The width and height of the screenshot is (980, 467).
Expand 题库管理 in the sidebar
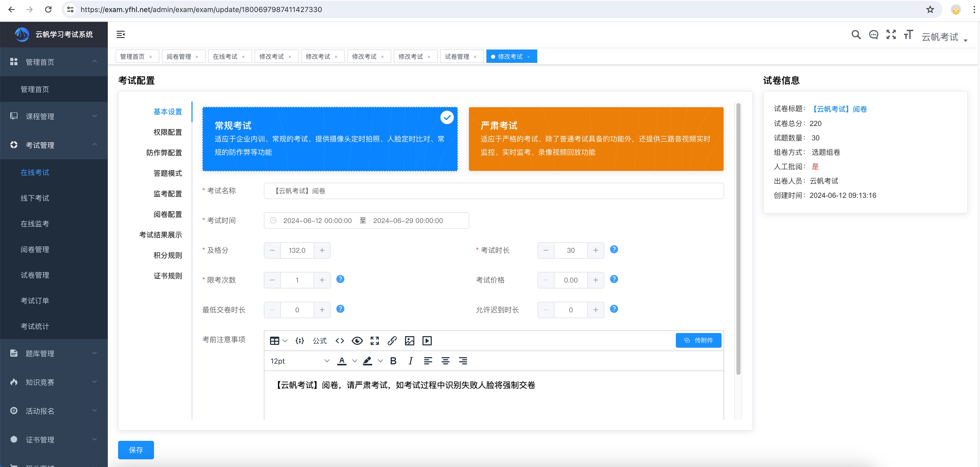[x=54, y=353]
